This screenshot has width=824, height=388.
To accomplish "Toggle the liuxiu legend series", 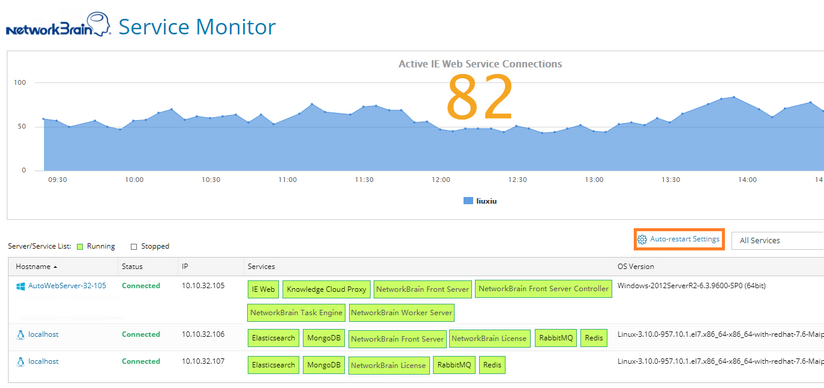I will [x=480, y=201].
